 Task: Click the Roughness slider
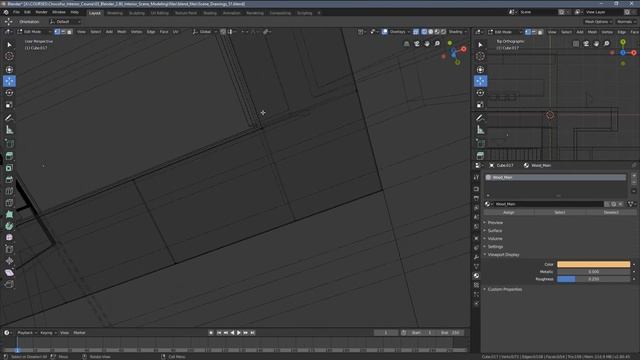593,279
